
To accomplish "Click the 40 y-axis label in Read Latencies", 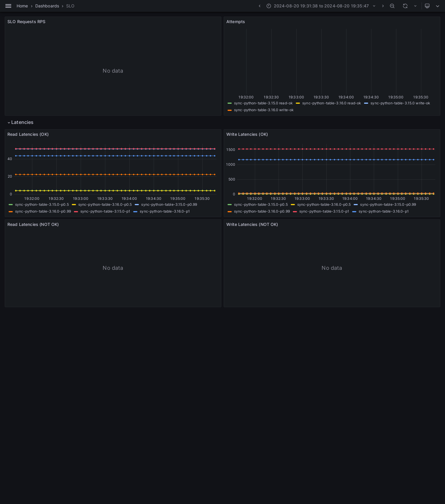I will click(x=10, y=159).
